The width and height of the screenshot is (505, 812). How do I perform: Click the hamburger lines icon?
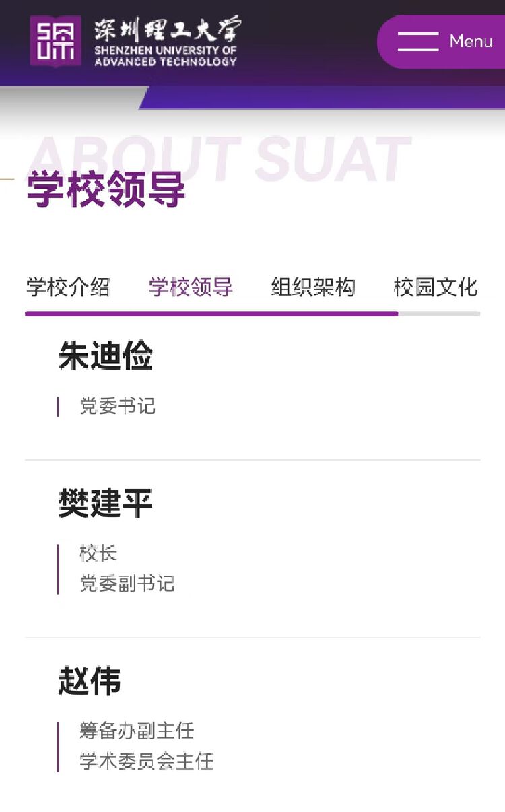pyautogui.click(x=418, y=41)
